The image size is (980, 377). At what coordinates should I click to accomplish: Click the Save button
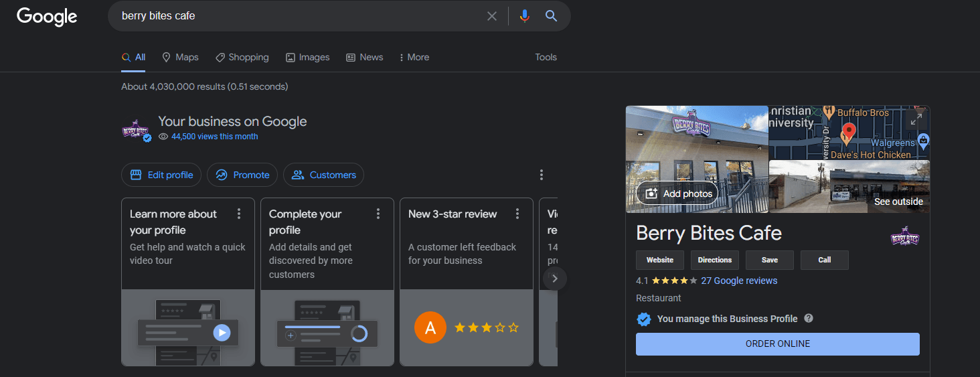point(770,260)
